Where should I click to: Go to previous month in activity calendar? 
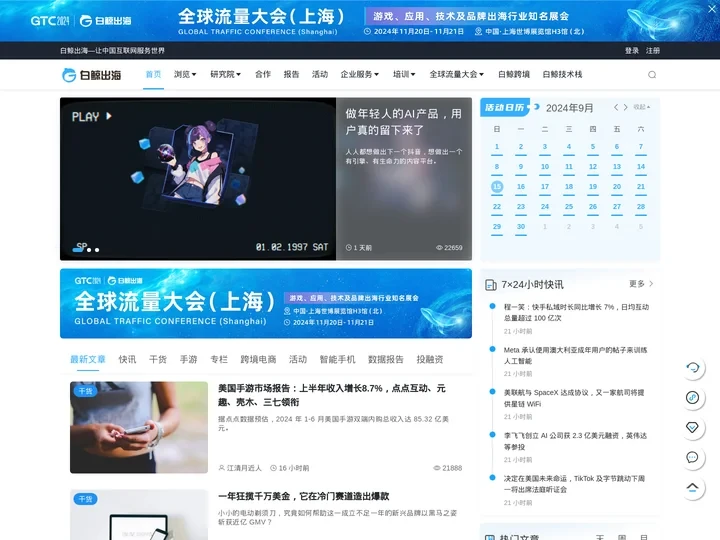[x=616, y=107]
